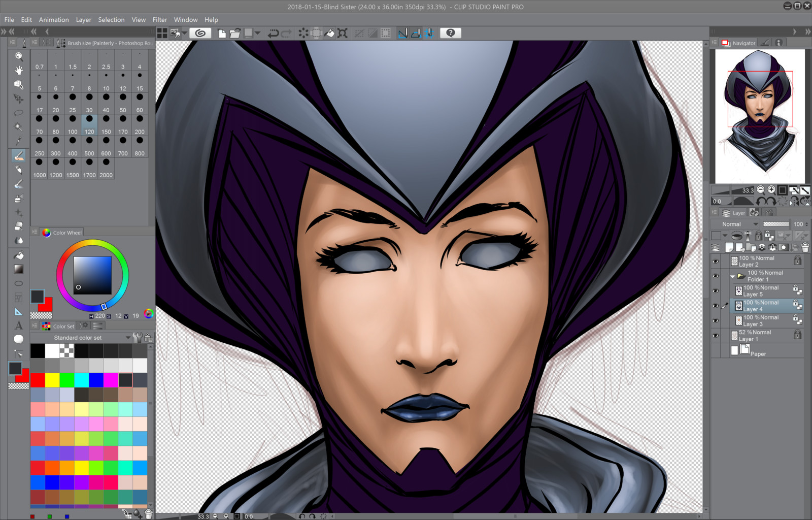Viewport: 812px width, 520px height.
Task: Hide Layer 1 via eye icon
Action: click(716, 336)
